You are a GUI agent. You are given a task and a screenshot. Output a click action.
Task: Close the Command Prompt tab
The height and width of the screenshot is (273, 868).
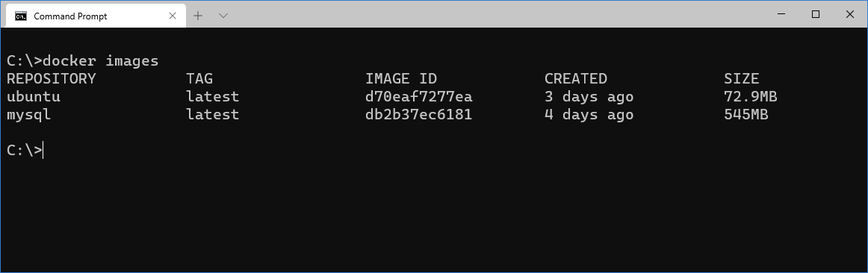click(172, 16)
